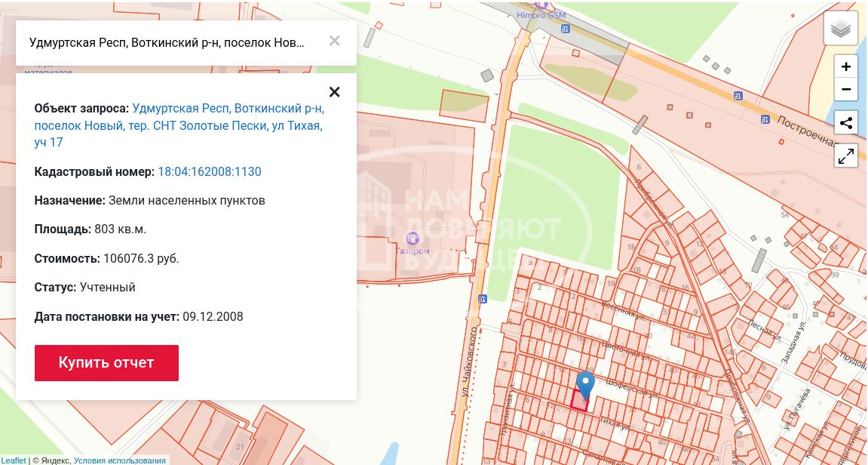Open the Leaflet attribution link
This screenshot has width=868, height=465.
[x=14, y=460]
